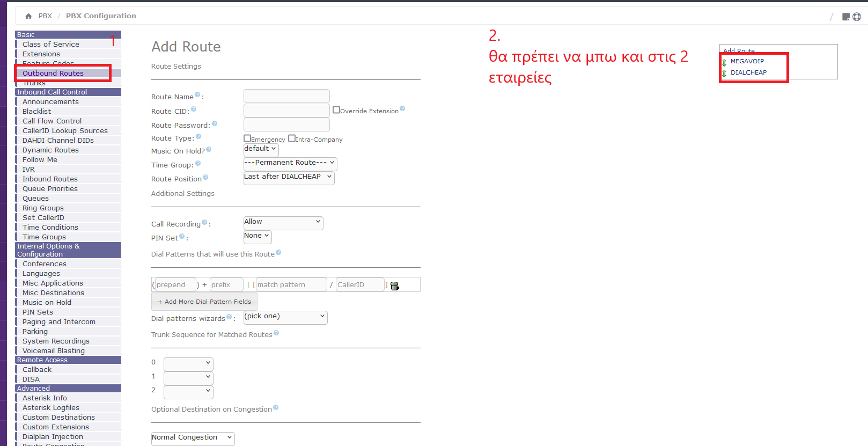
Task: Click the home icon in the breadcrumb
Action: point(28,16)
